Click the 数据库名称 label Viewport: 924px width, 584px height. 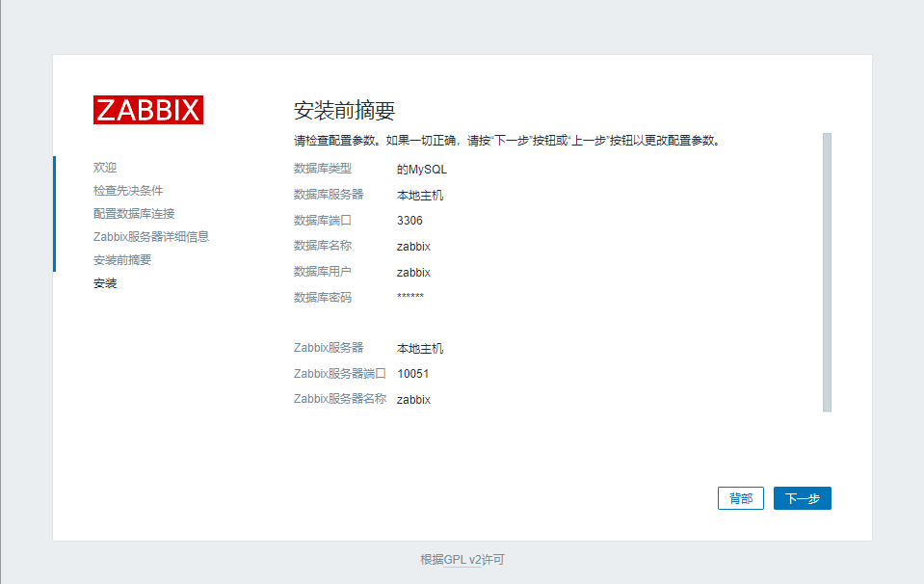(323, 246)
